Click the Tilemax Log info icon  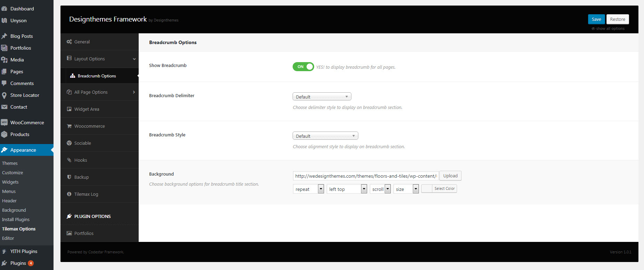tap(69, 194)
